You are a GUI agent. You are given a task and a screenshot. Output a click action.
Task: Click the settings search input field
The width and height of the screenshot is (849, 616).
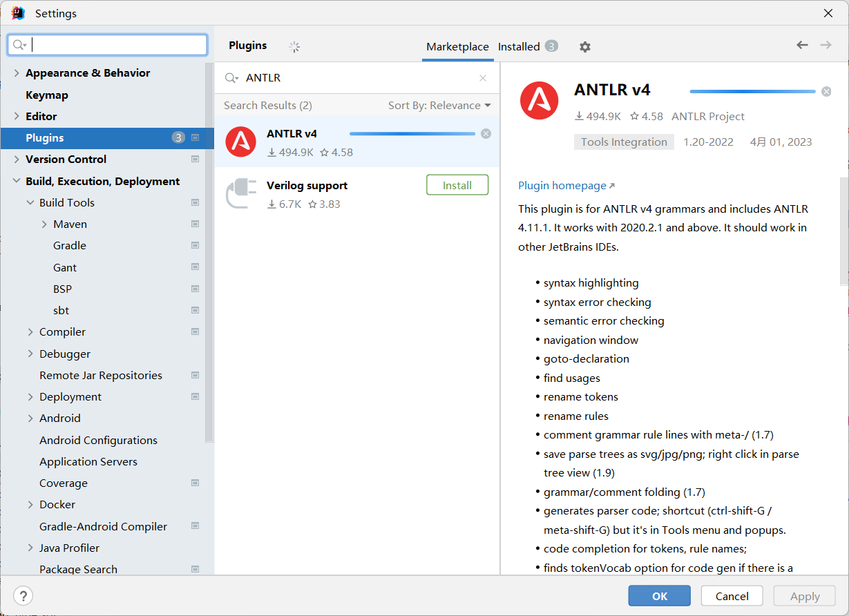click(x=107, y=45)
